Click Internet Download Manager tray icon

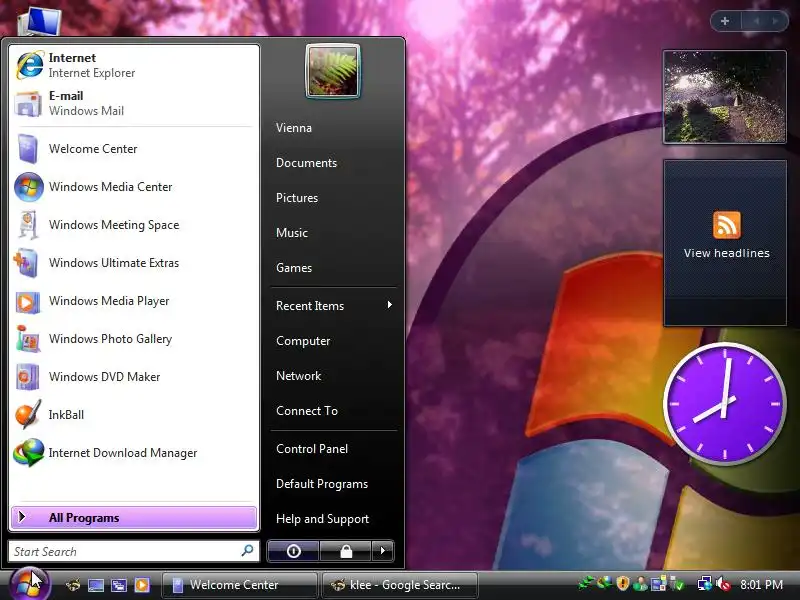tap(605, 583)
